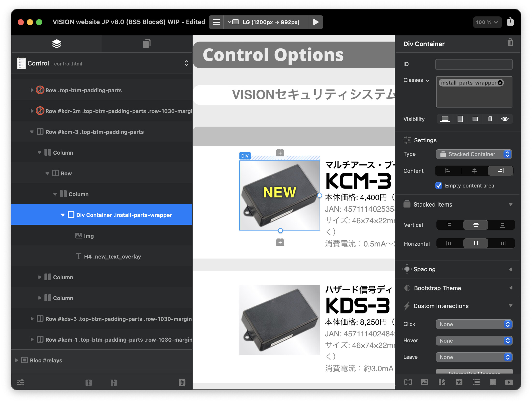Image resolution: width=532 pixels, height=403 pixels.
Task: Open the image asset manager icon
Action: (x=424, y=382)
